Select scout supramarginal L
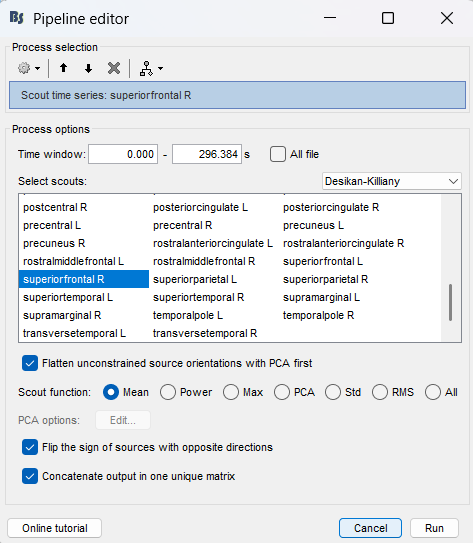This screenshot has width=473, height=543. 321,297
